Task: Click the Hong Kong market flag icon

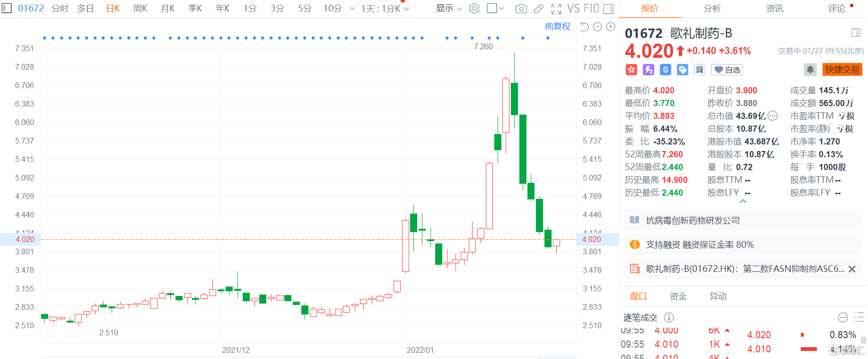Action: click(x=631, y=70)
